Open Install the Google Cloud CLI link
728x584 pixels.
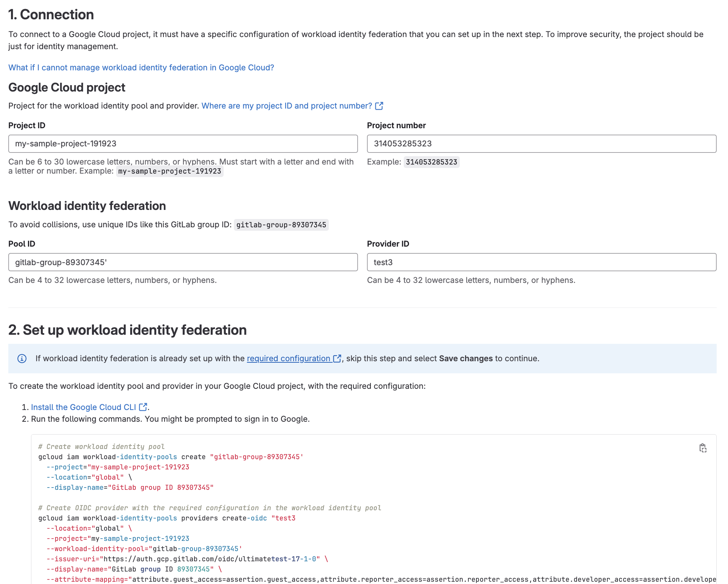[x=83, y=407]
